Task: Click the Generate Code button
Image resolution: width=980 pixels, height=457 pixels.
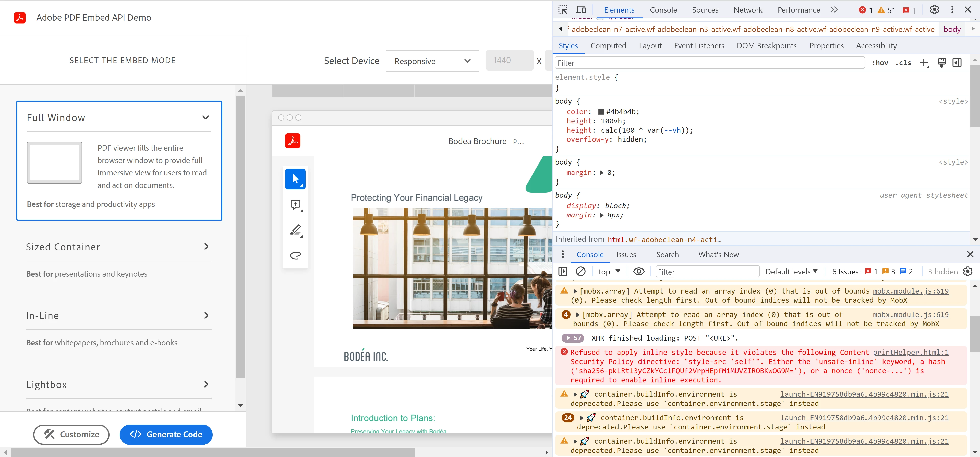Action: (x=166, y=435)
